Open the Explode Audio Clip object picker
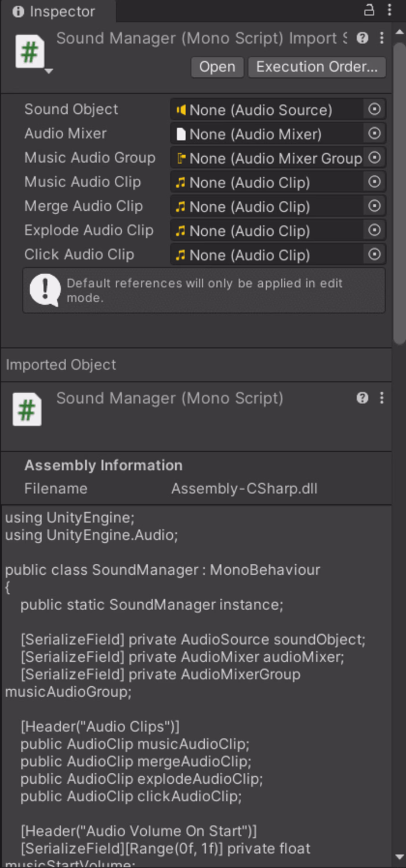Viewport: 406px width, 868px height. pos(376,230)
